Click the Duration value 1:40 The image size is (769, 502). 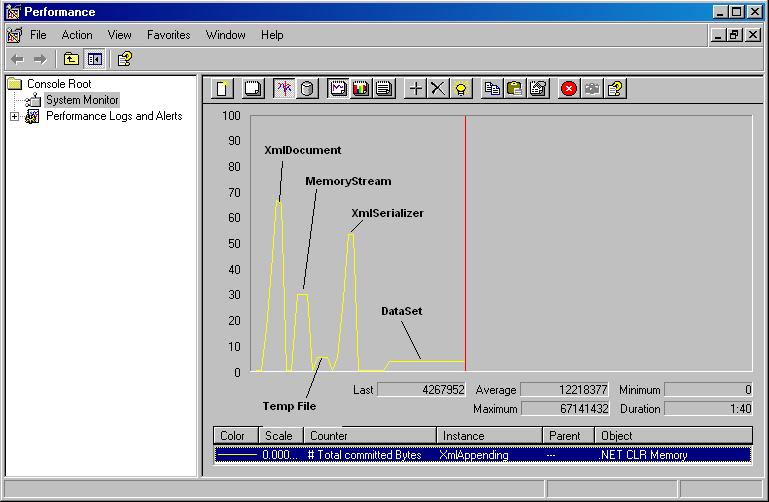pyautogui.click(x=709, y=408)
